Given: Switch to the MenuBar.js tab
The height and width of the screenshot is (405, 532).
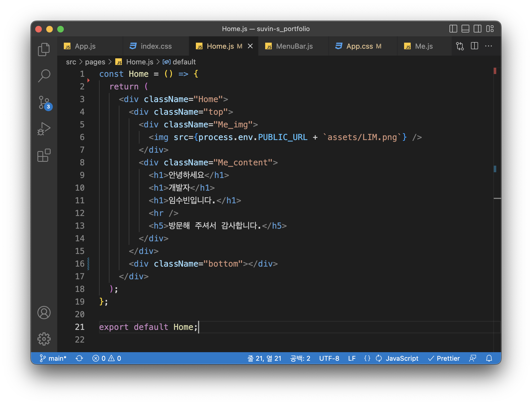Looking at the screenshot, I should click(x=294, y=46).
